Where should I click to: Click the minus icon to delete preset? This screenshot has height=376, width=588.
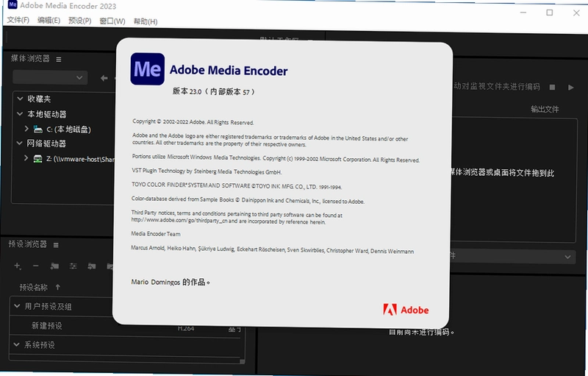[35, 266]
